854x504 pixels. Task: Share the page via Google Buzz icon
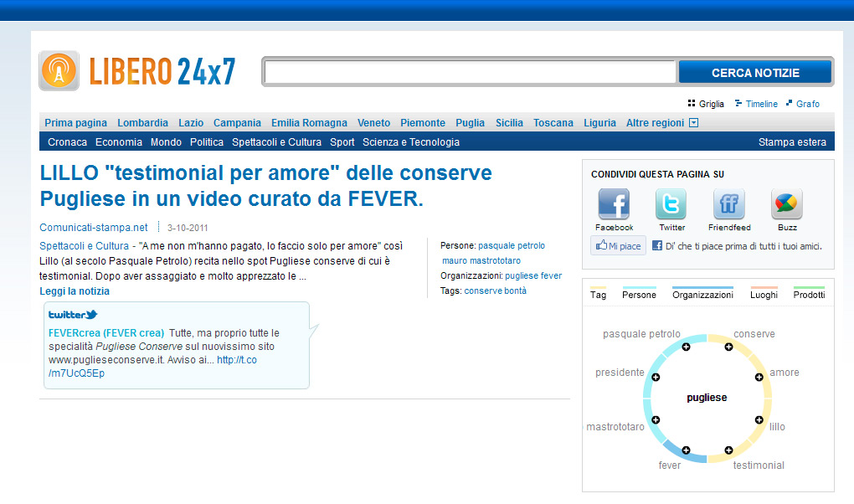[x=786, y=203]
